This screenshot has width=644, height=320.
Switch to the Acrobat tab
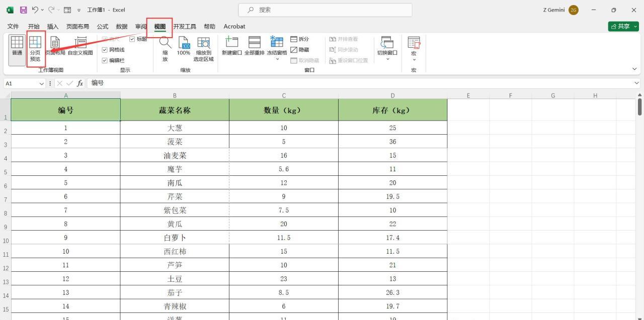click(x=234, y=27)
